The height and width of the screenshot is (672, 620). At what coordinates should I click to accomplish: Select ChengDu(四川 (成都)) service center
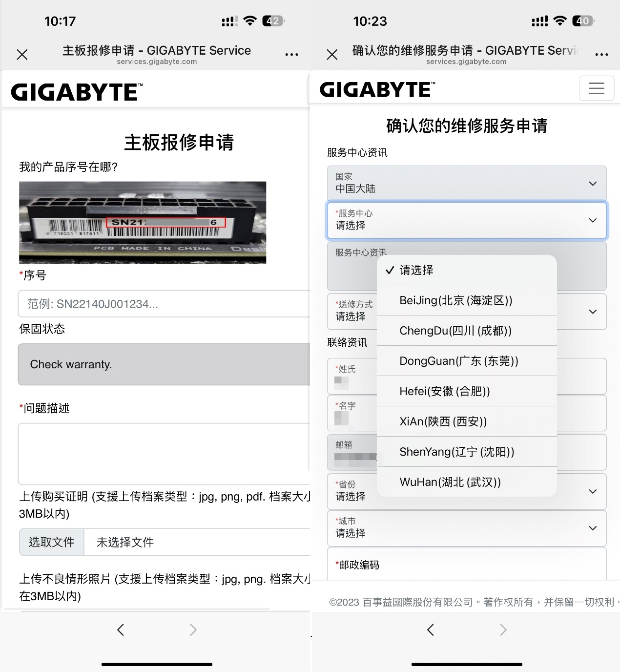pos(467,331)
